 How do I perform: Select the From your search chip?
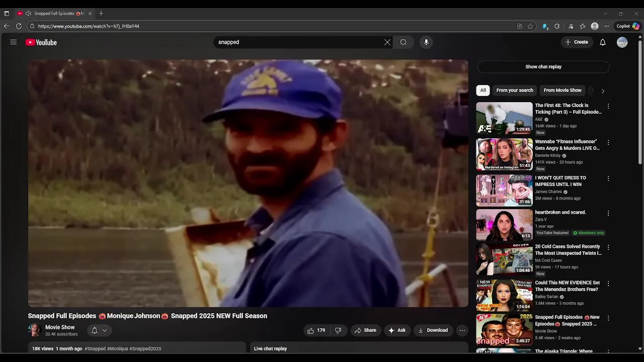pyautogui.click(x=515, y=90)
